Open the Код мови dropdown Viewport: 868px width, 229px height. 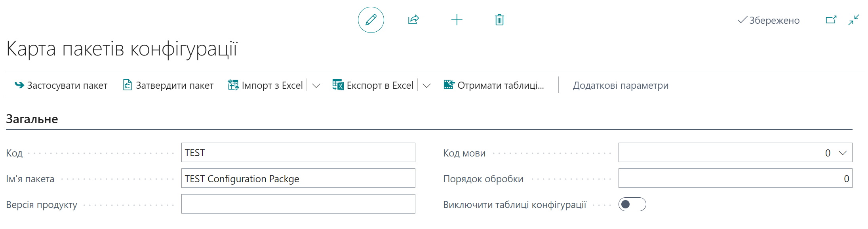tap(843, 153)
